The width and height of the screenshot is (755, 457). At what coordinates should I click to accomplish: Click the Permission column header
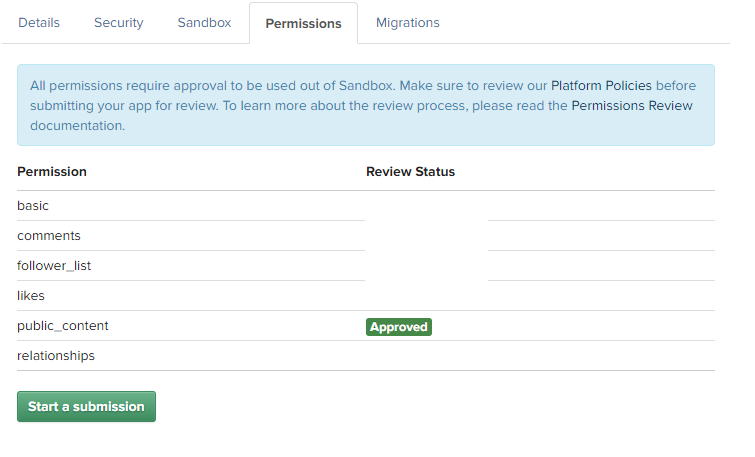pyautogui.click(x=52, y=172)
